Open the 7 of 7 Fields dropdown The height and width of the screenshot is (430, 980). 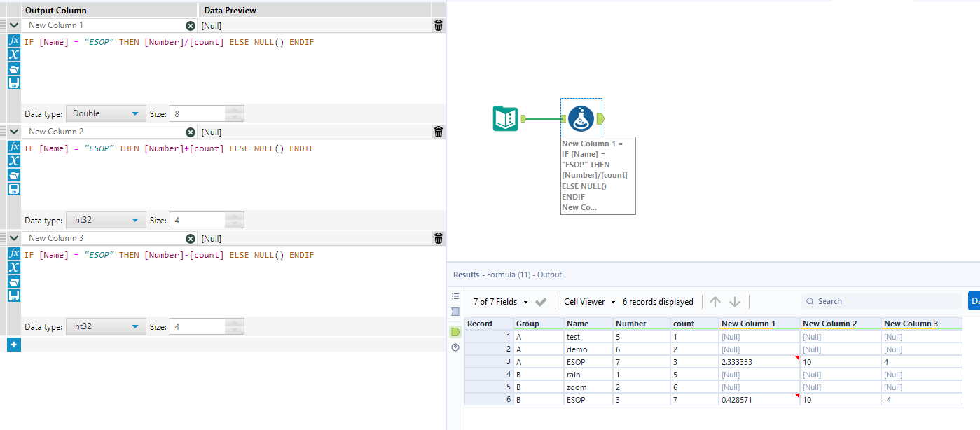(x=502, y=302)
